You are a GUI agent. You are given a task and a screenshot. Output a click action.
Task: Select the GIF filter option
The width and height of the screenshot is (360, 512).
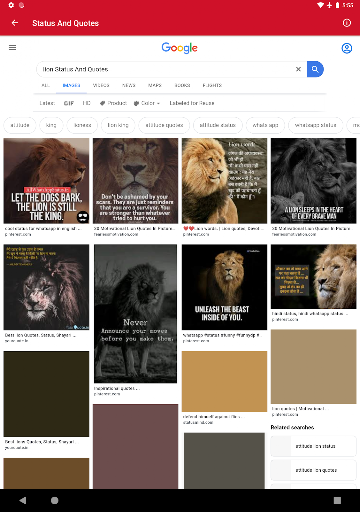tap(69, 103)
